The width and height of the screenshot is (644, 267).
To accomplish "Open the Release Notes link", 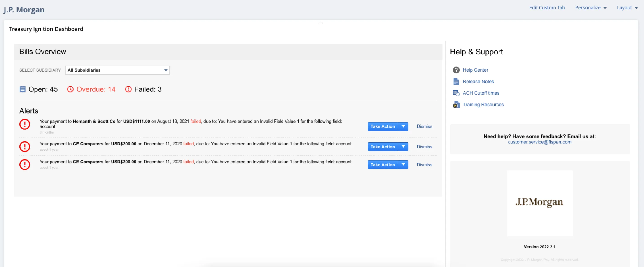I will click(x=478, y=82).
